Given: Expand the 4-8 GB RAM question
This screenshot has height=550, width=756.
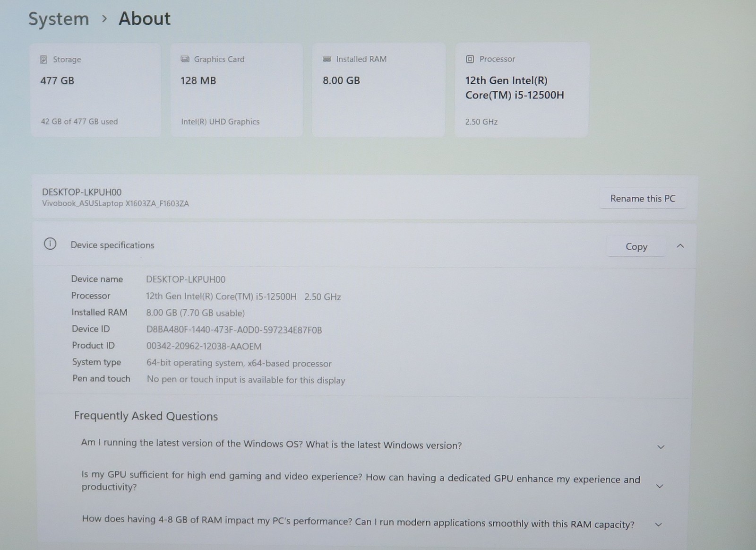Looking at the screenshot, I should [x=659, y=524].
